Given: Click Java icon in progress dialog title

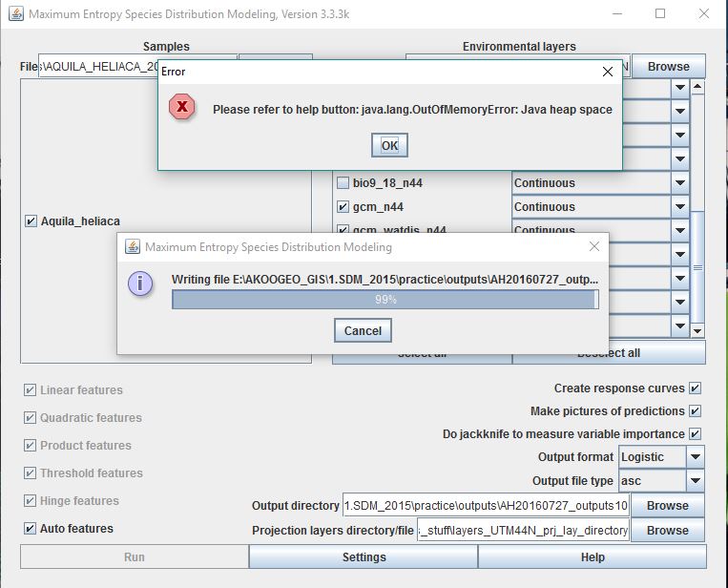Looking at the screenshot, I should click(x=133, y=246).
